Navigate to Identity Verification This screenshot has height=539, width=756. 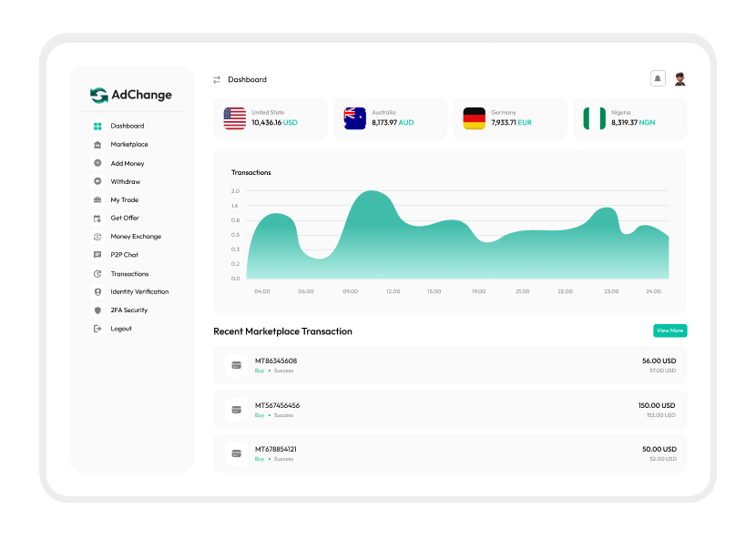pyautogui.click(x=139, y=292)
